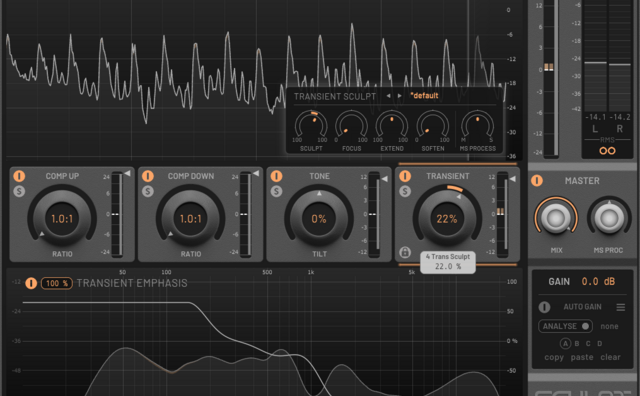Click the clear button
This screenshot has width=640, height=396.
click(x=610, y=357)
